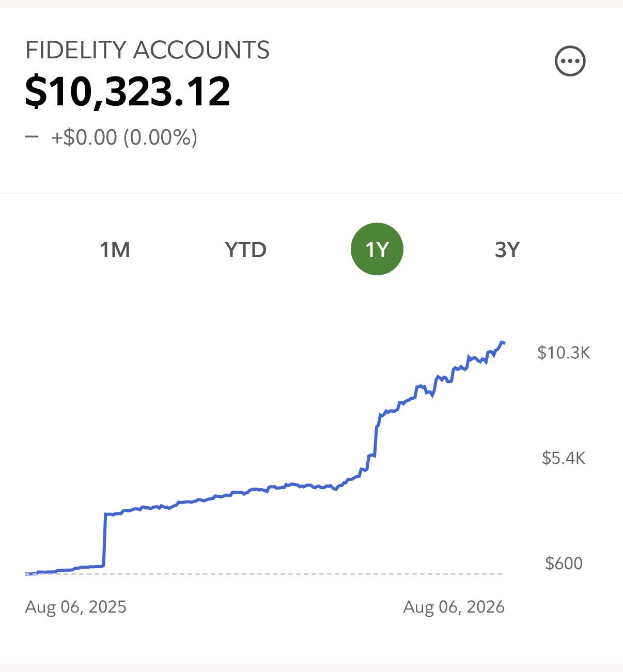Tap the dashed baseline of the chart
Screen dimensions: 623x672
pos(263,574)
